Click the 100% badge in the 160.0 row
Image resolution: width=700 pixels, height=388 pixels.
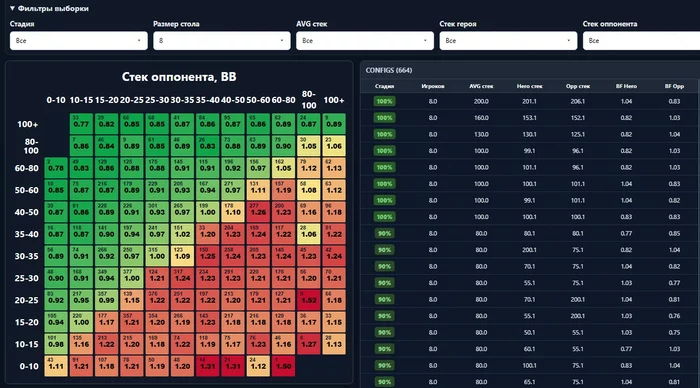coord(384,118)
